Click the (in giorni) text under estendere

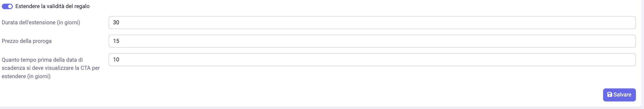coord(39,76)
